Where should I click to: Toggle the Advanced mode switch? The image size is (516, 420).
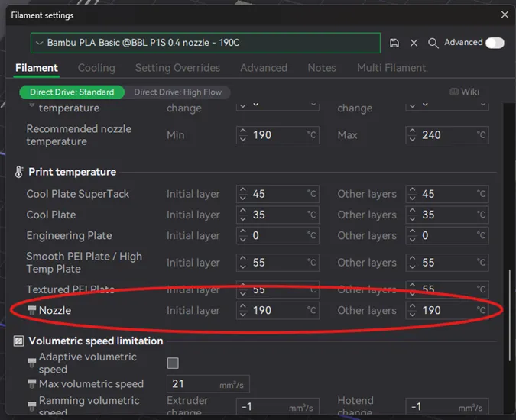click(x=495, y=43)
